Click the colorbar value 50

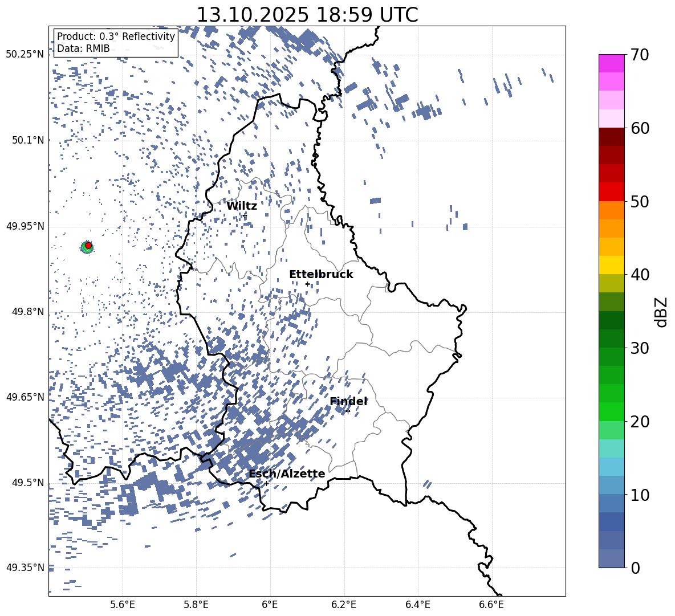click(640, 201)
